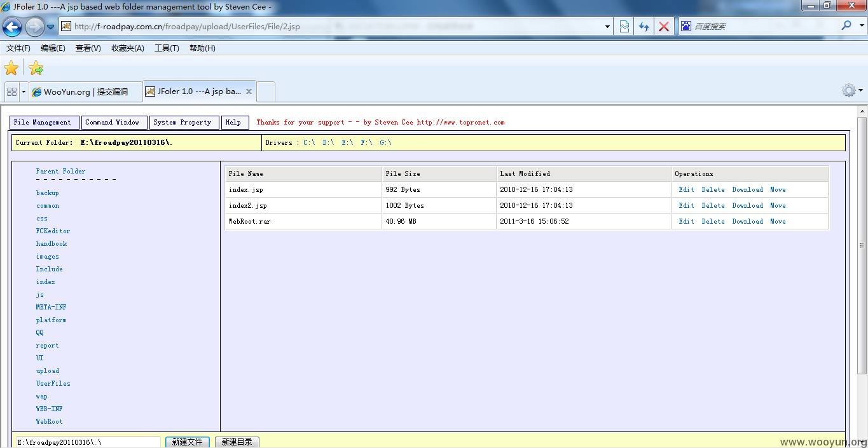Click the 新建文件 button

187,442
